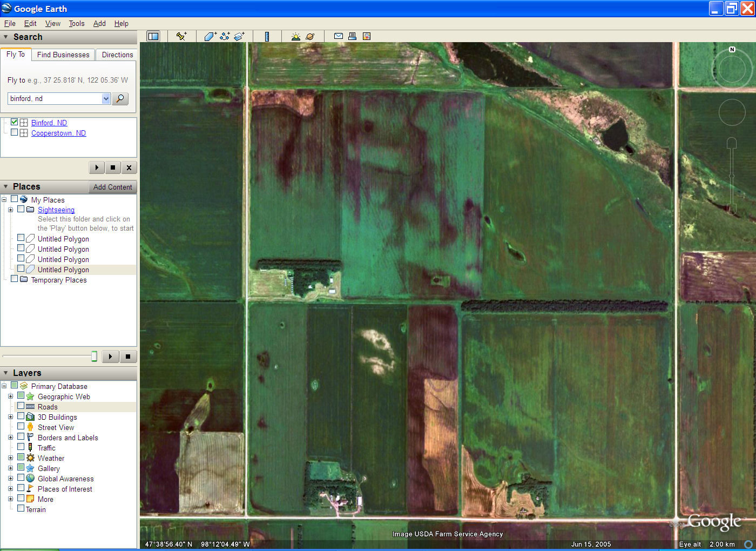Screen dimensions: 756x551
Task: Add a polygon using the toolbar icon
Action: [210, 36]
